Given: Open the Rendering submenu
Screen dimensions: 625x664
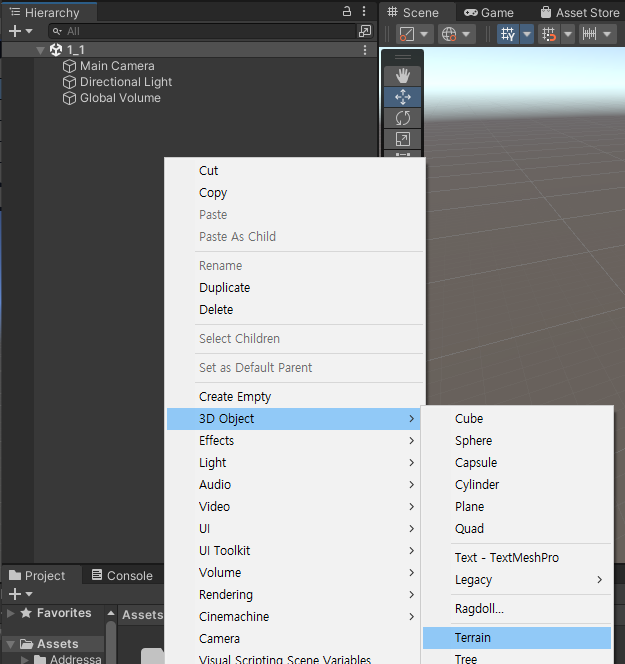Looking at the screenshot, I should [x=293, y=595].
